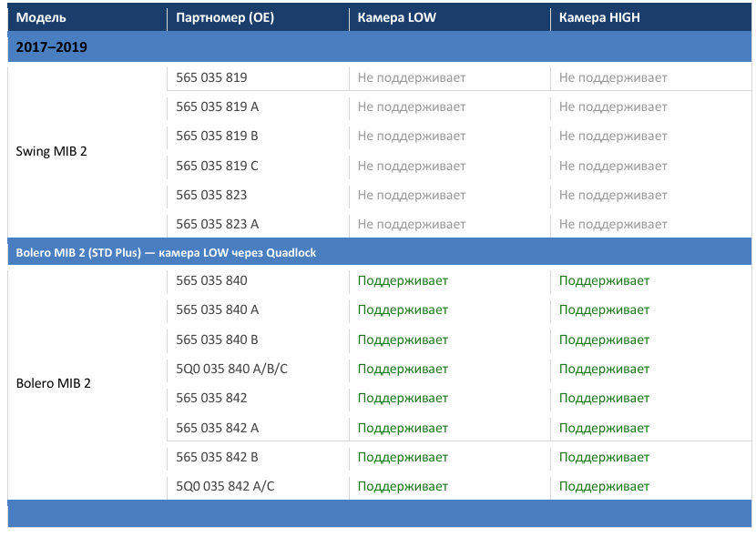
Task: Select part number '565 035 823 A'
Action: [217, 225]
